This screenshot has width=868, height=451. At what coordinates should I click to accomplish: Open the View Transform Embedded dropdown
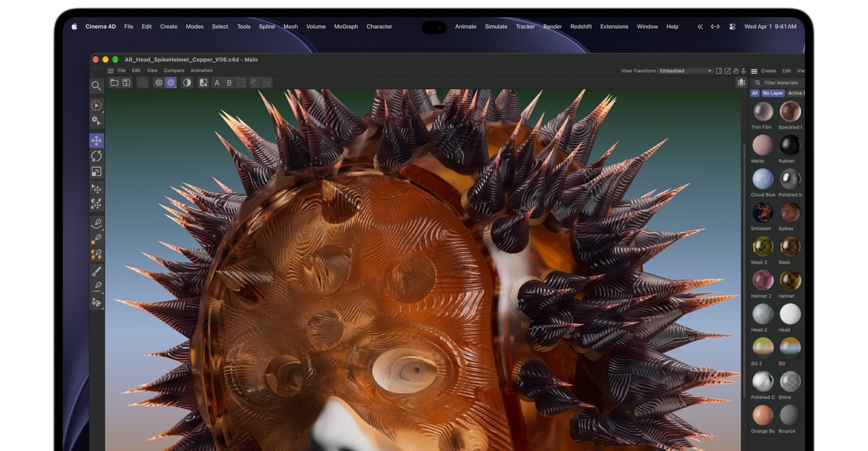coord(685,70)
